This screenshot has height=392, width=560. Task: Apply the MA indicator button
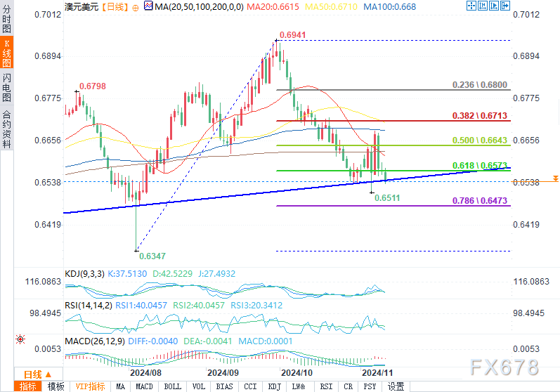pyautogui.click(x=121, y=386)
